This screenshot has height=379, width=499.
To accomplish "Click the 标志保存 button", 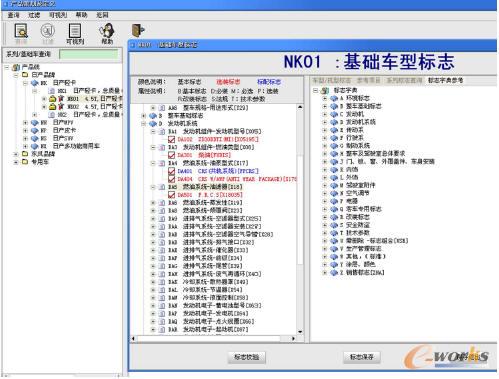I will 362,357.
